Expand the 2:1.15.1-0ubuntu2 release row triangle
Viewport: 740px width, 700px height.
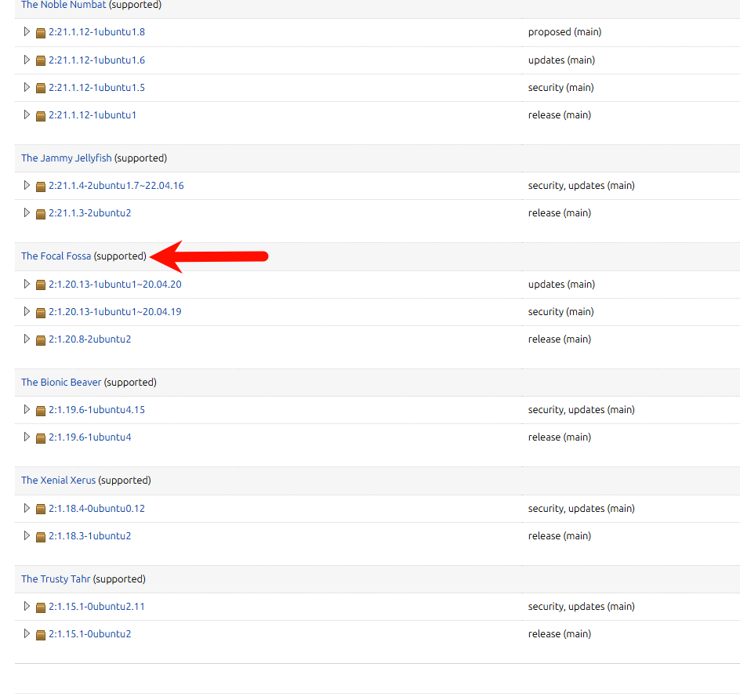27,633
